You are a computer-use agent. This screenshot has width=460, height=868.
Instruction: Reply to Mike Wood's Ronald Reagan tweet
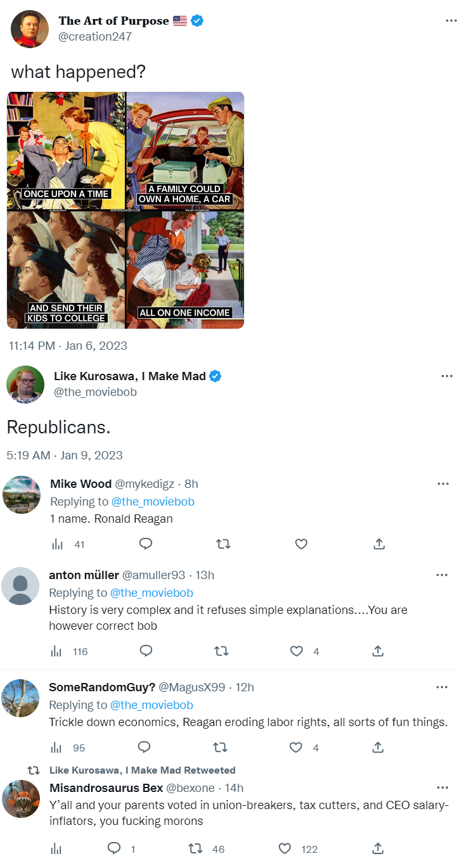coord(145,544)
